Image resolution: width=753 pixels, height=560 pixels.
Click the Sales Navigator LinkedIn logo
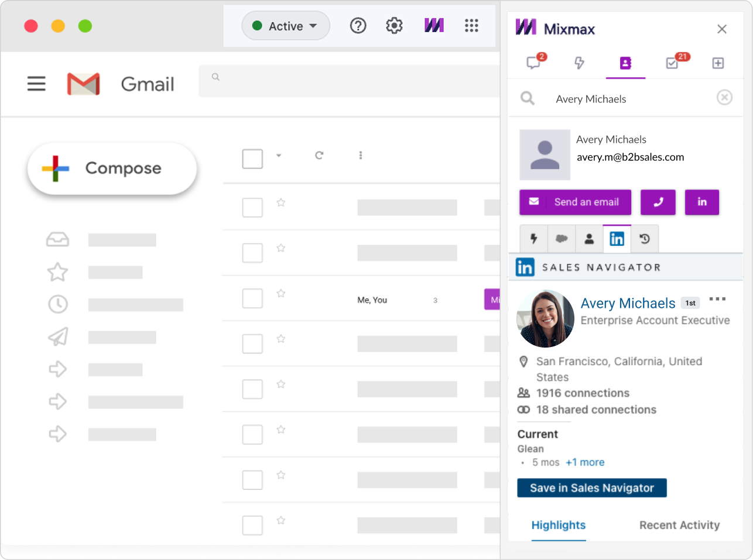(525, 267)
